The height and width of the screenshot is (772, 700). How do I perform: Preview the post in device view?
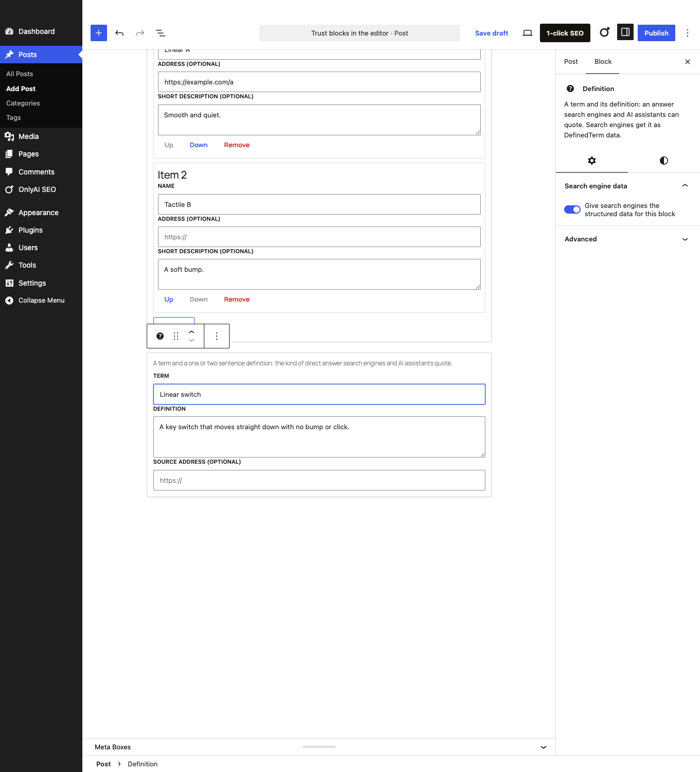[528, 33]
